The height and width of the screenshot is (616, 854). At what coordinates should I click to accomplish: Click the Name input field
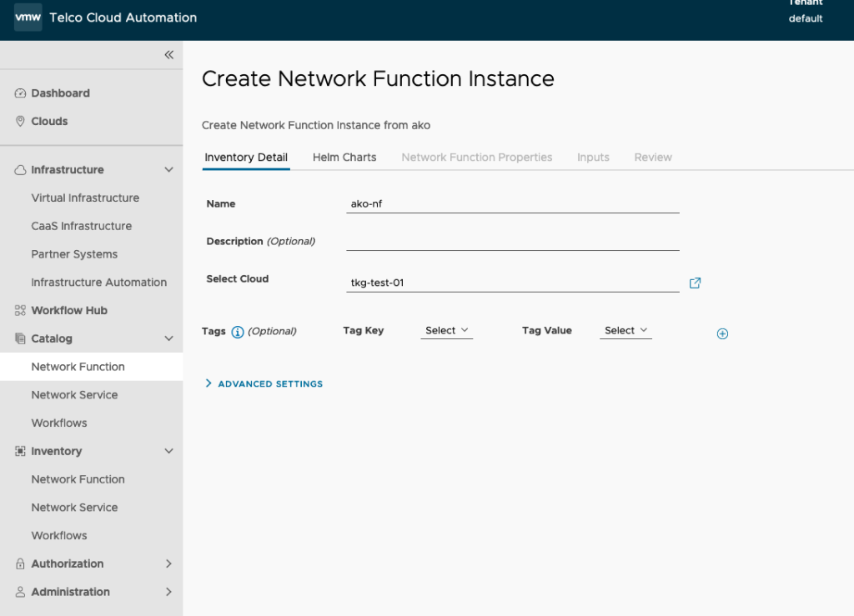(513, 204)
